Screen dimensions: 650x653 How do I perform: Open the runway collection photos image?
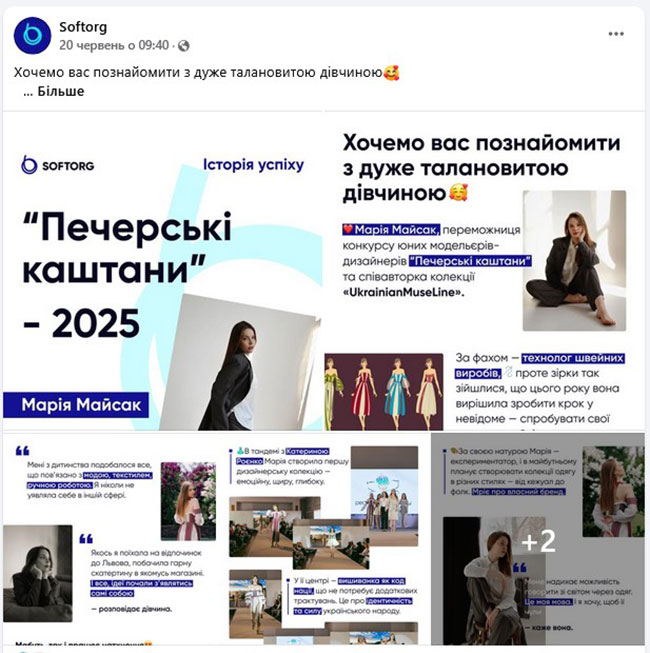[324, 539]
